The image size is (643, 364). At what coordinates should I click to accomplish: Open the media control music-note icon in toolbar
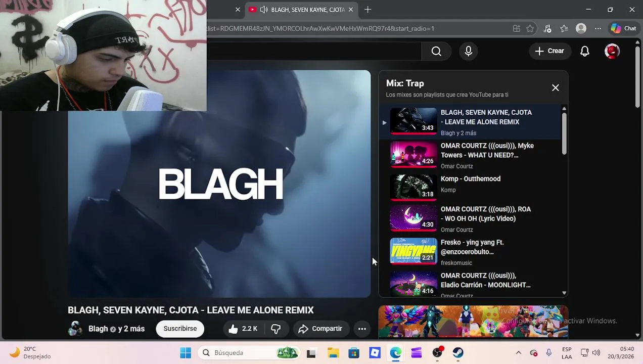(x=547, y=29)
